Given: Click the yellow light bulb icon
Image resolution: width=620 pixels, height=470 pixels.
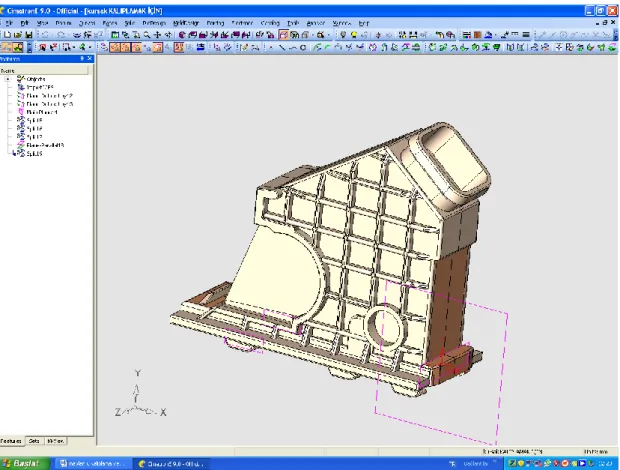Looking at the screenshot, I should (x=353, y=35).
